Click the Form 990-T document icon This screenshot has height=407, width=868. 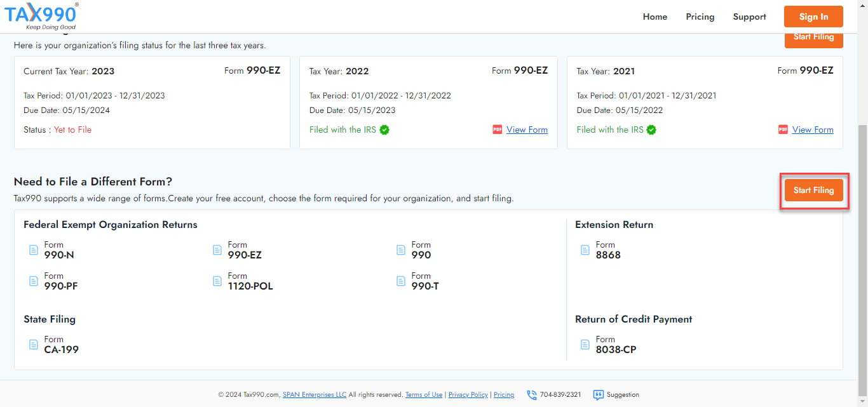click(x=401, y=281)
